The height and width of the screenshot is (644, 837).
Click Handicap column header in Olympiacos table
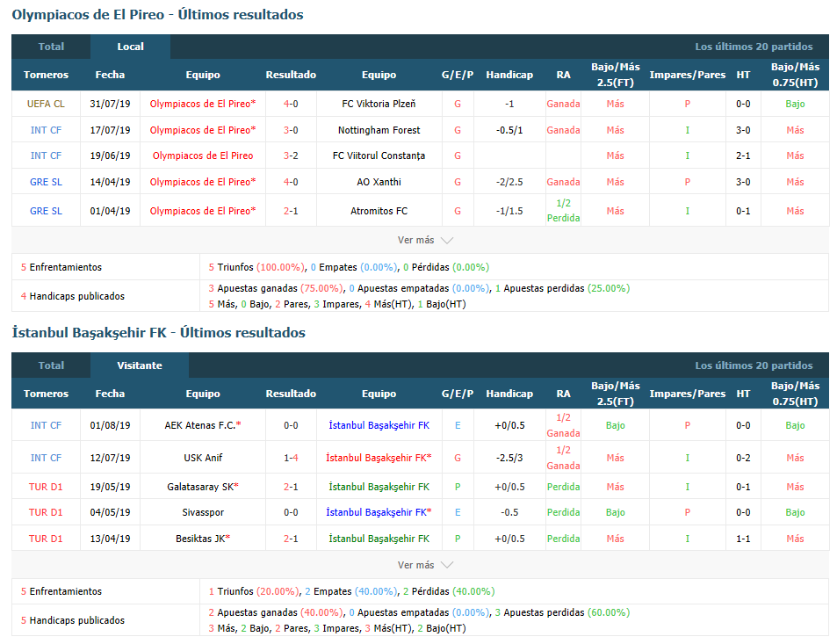(509, 75)
